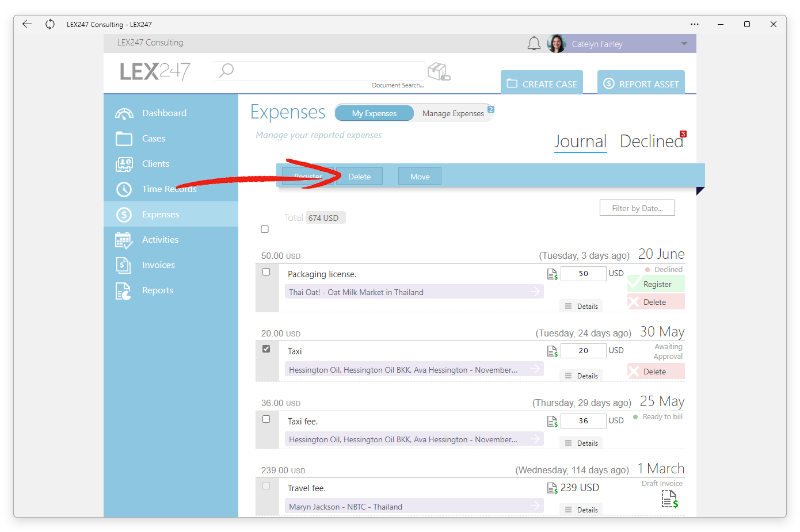Viewport: 800px width, 532px height.
Task: Open the Expenses dollar icon in sidebar
Action: pyautogui.click(x=124, y=215)
